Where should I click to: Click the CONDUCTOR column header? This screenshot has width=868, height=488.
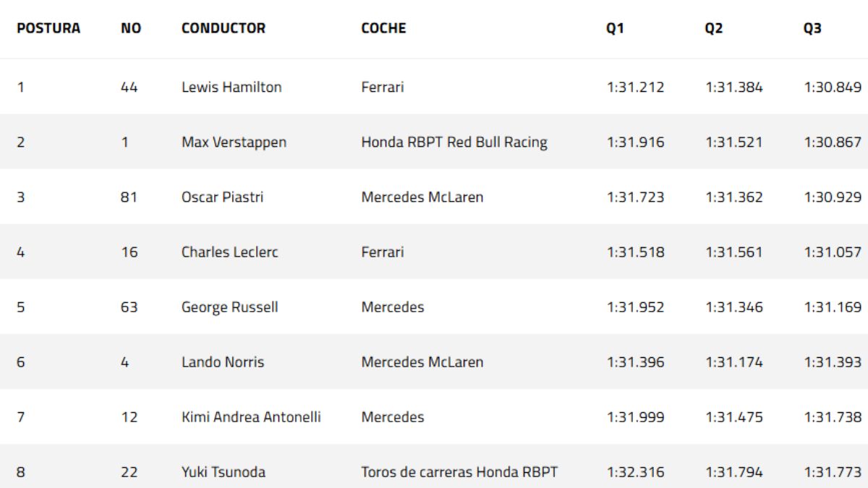(x=224, y=29)
